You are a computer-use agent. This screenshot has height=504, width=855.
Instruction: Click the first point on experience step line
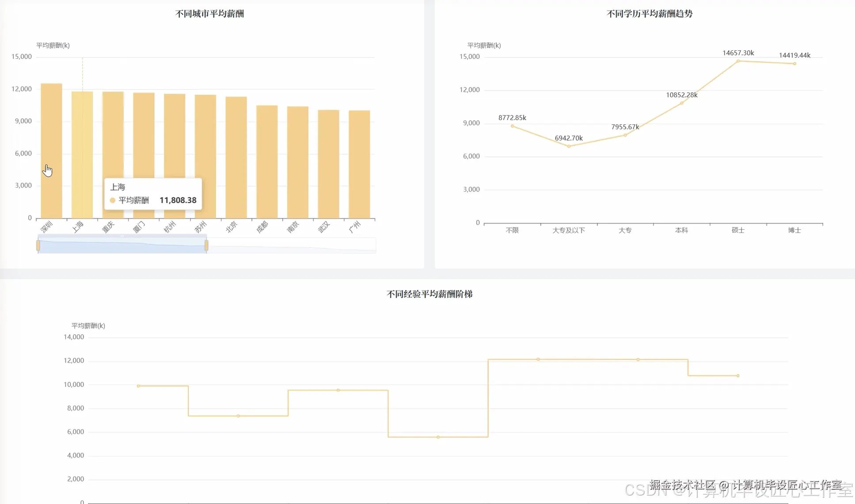[x=138, y=386]
